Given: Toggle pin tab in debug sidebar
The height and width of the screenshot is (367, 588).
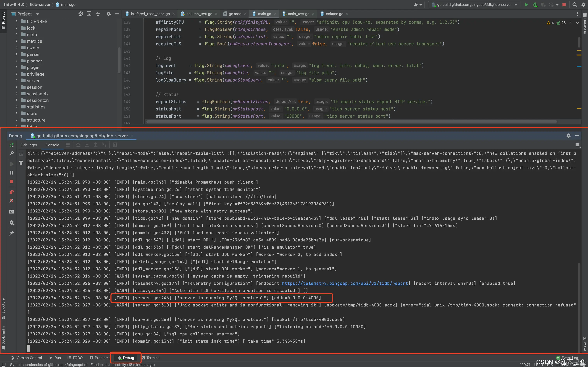Looking at the screenshot, I should [x=11, y=233].
